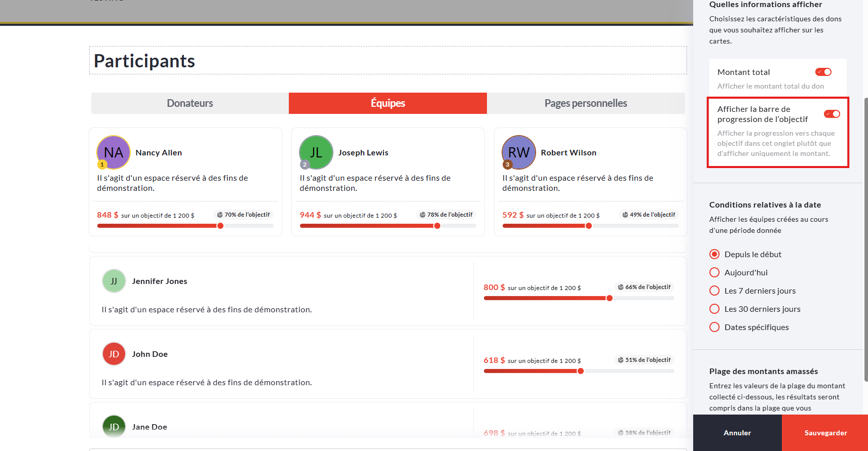Switch to the Équipes tab
Image resolution: width=868 pixels, height=451 pixels.
(388, 103)
